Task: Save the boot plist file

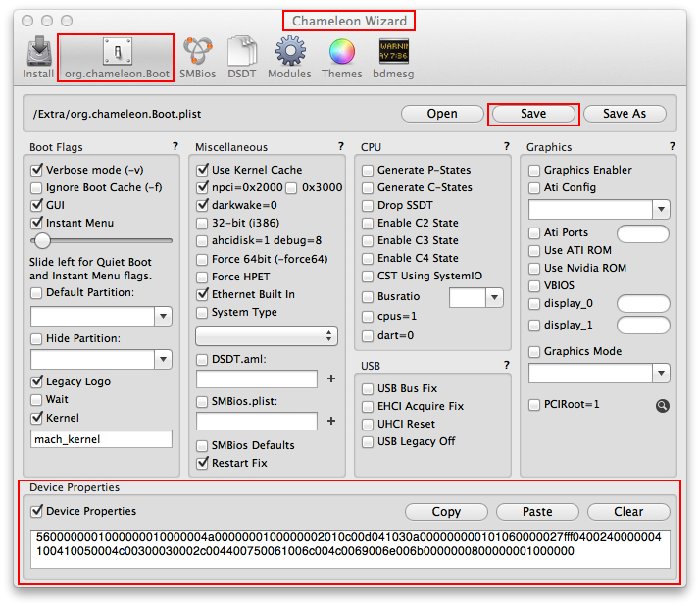Action: 533,114
